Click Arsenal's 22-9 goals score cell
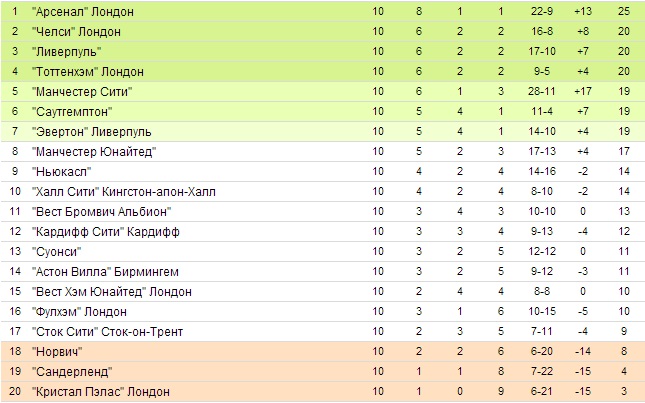 (542, 12)
